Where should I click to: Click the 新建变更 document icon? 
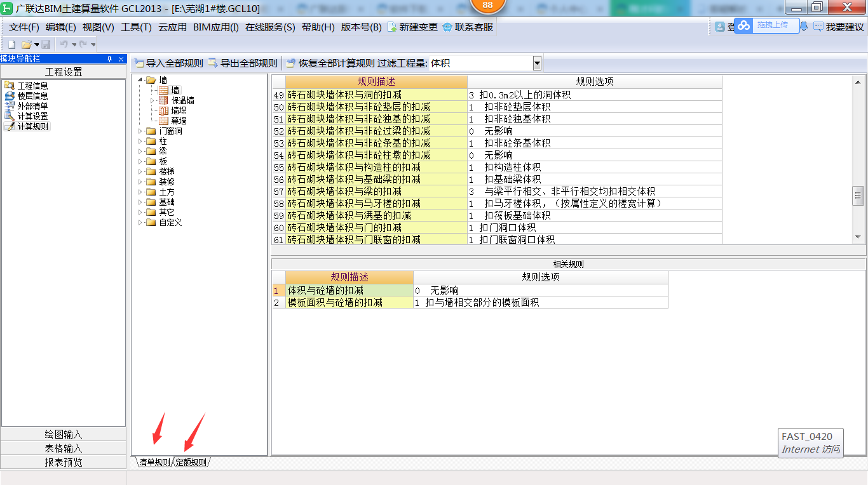[x=392, y=27]
